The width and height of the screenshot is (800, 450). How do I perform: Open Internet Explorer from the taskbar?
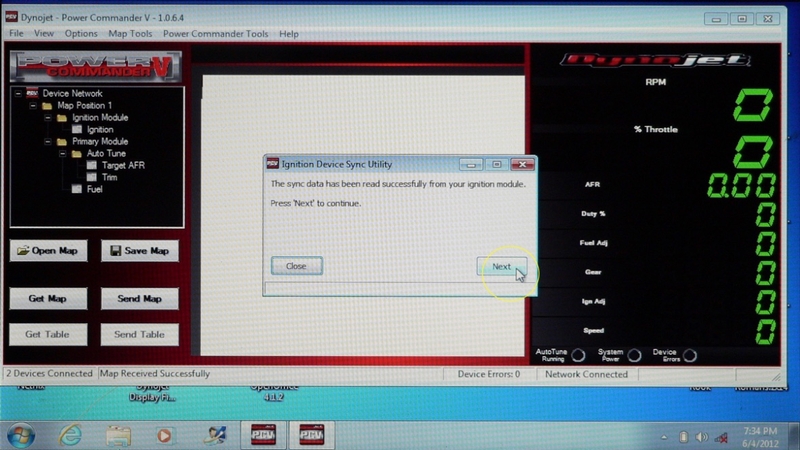click(x=70, y=435)
